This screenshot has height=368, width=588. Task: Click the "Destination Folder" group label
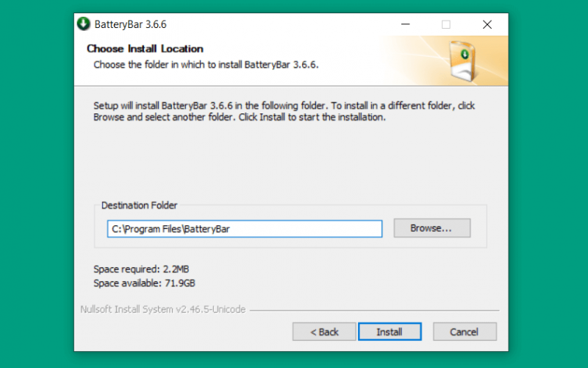(139, 205)
